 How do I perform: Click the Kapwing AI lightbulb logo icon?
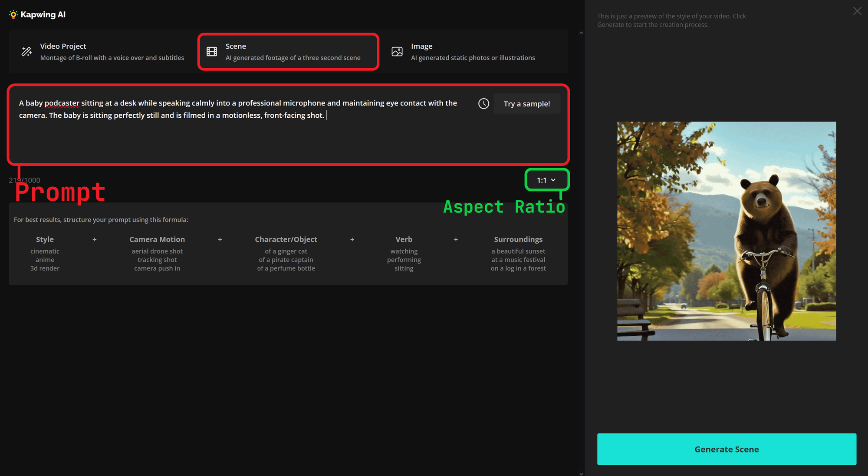coord(13,14)
